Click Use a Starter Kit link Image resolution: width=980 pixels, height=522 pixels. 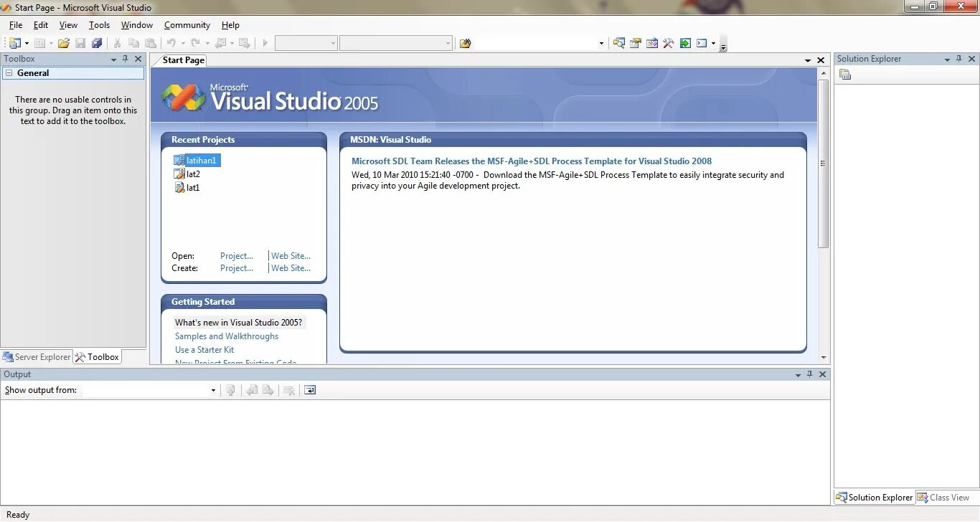tap(204, 350)
